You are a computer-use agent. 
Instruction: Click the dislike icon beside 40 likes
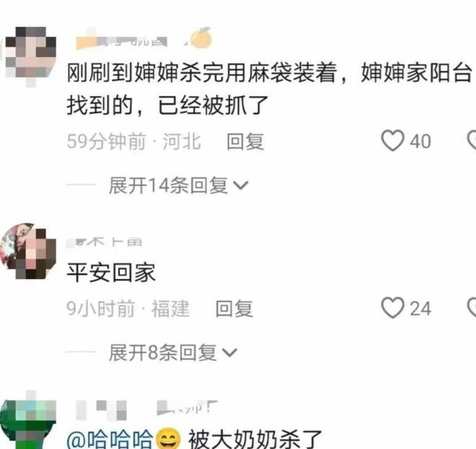[x=472, y=141]
